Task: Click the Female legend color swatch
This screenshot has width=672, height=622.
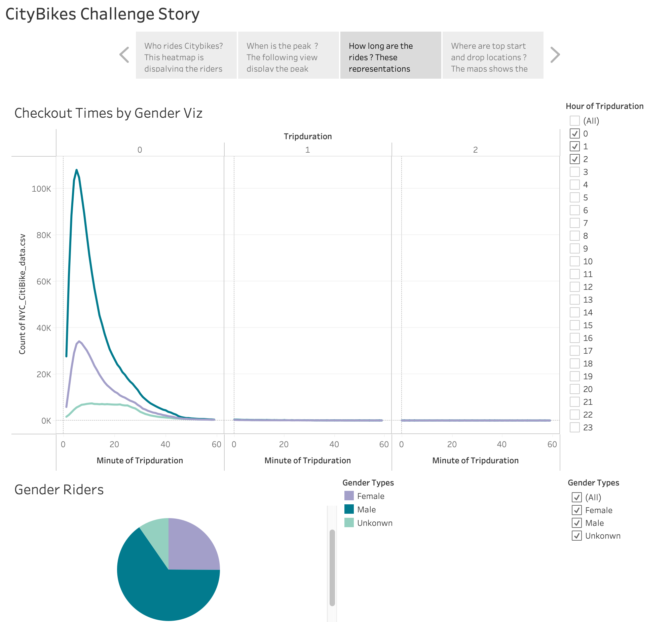Action: pyautogui.click(x=349, y=496)
